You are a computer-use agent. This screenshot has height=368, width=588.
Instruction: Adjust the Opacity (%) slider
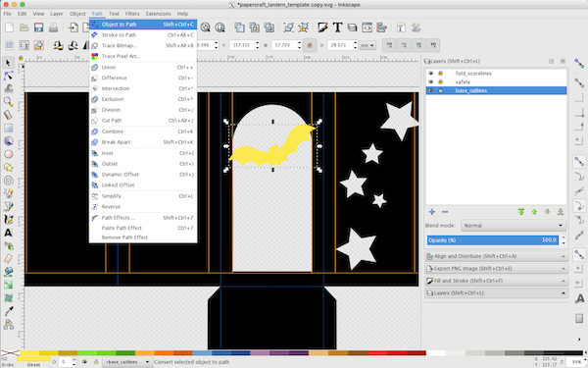point(492,240)
